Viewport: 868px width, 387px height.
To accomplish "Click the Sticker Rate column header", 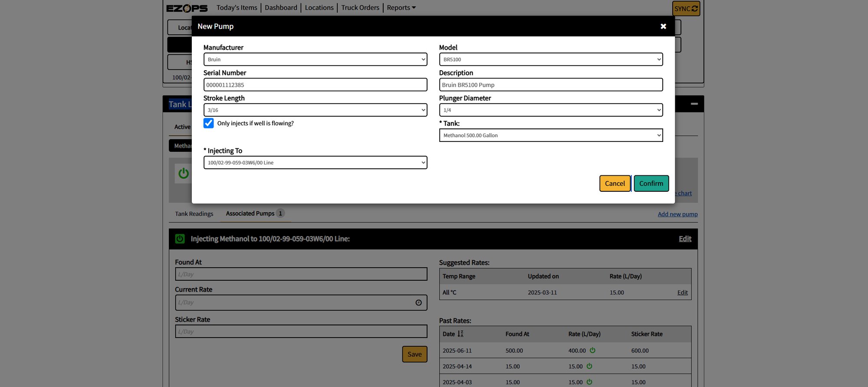I will coord(647,334).
